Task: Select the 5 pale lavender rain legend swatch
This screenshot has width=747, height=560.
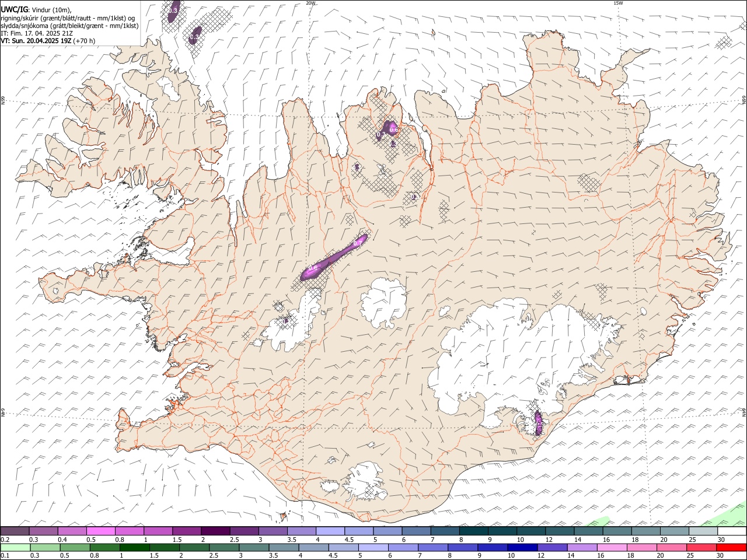Action: (x=373, y=547)
